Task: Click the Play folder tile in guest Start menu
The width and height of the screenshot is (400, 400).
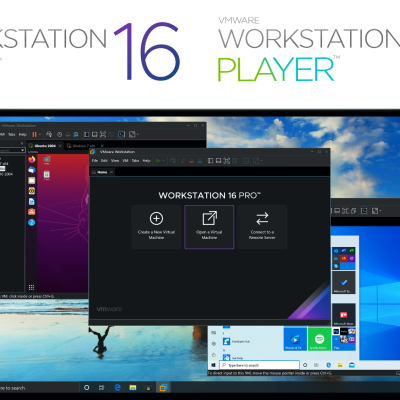Action: tap(344, 339)
